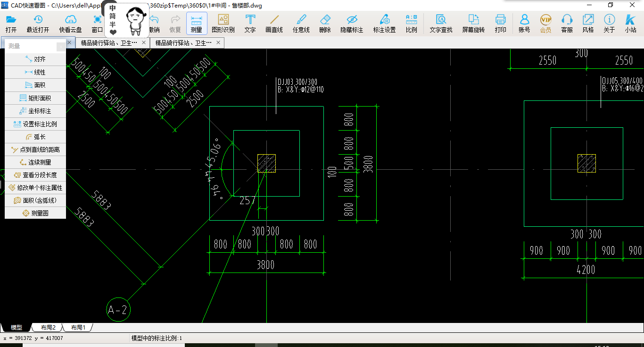Close the third 精品骑行驿站 tab
Viewport: 644px width, 347px height.
point(218,42)
